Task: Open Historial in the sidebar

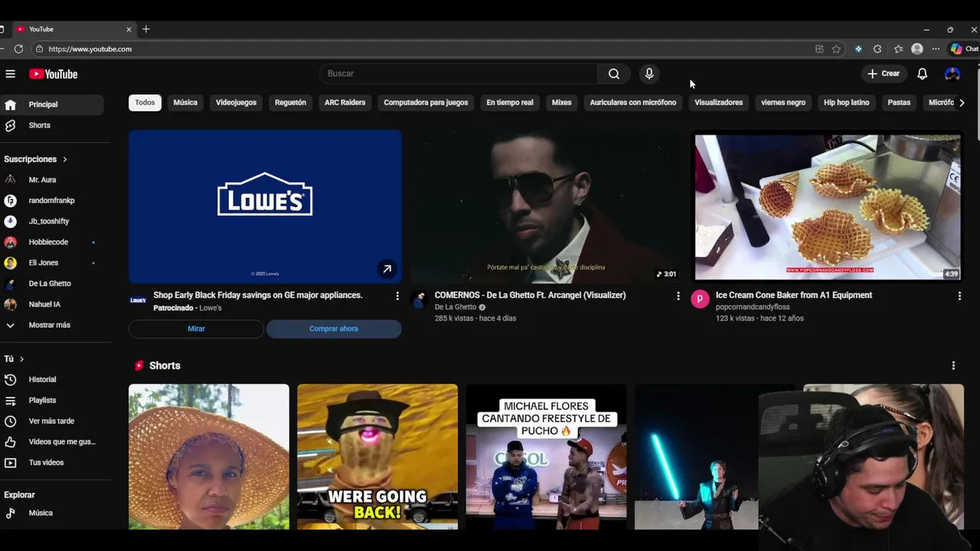Action: coord(51,380)
